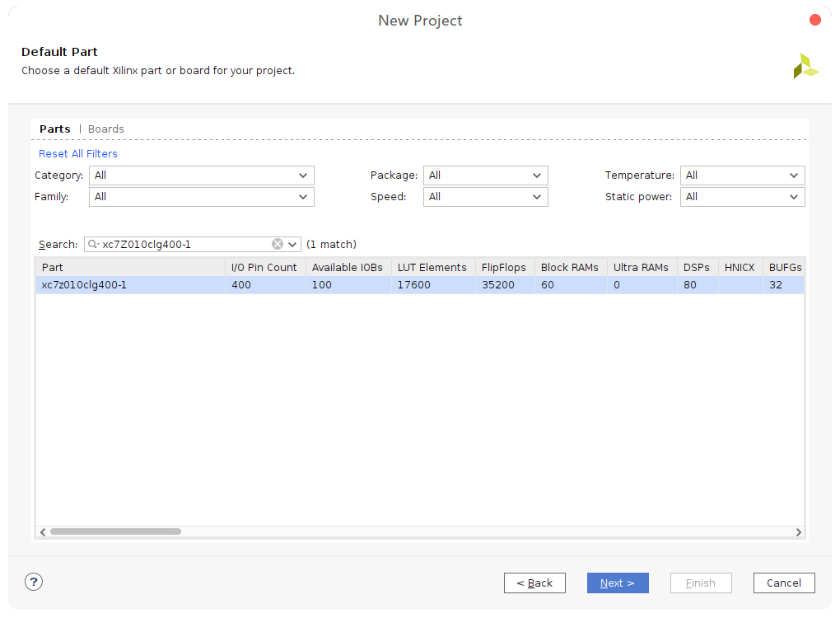Viewport: 840px width, 618px height.
Task: Expand the Speed dropdown
Action: tap(485, 197)
